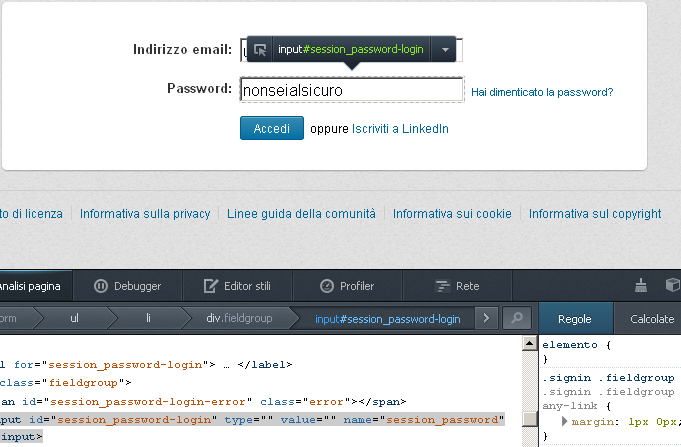Click the name="session_password" attribute in the markup

[x=424, y=420]
